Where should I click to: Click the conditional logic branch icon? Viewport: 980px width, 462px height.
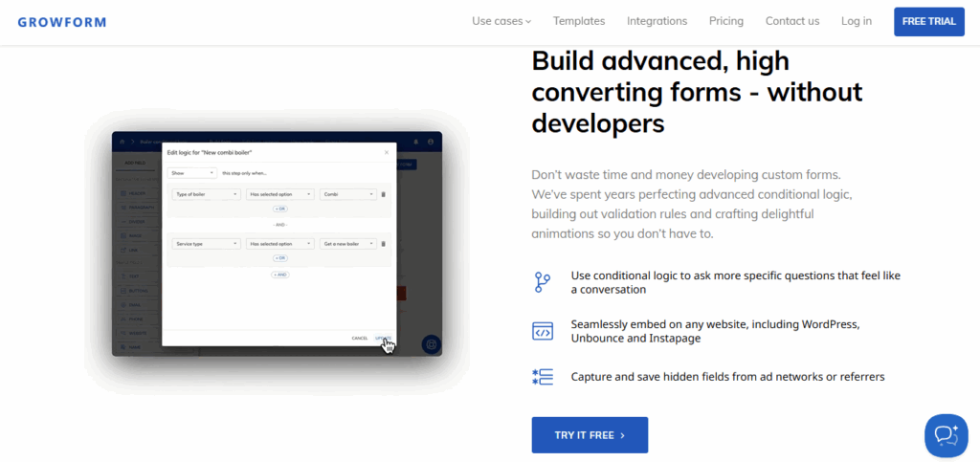coord(543,282)
